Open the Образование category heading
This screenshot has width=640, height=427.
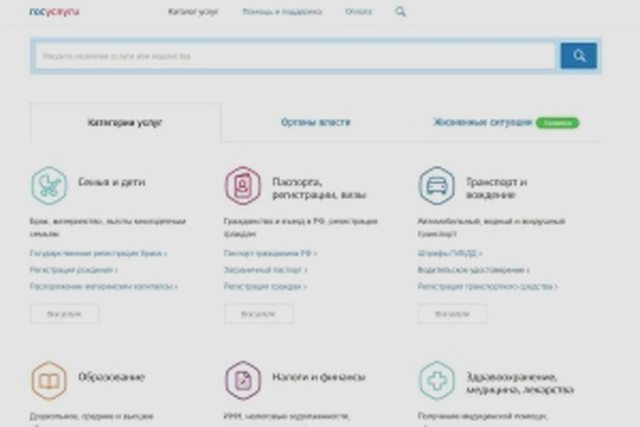click(111, 376)
